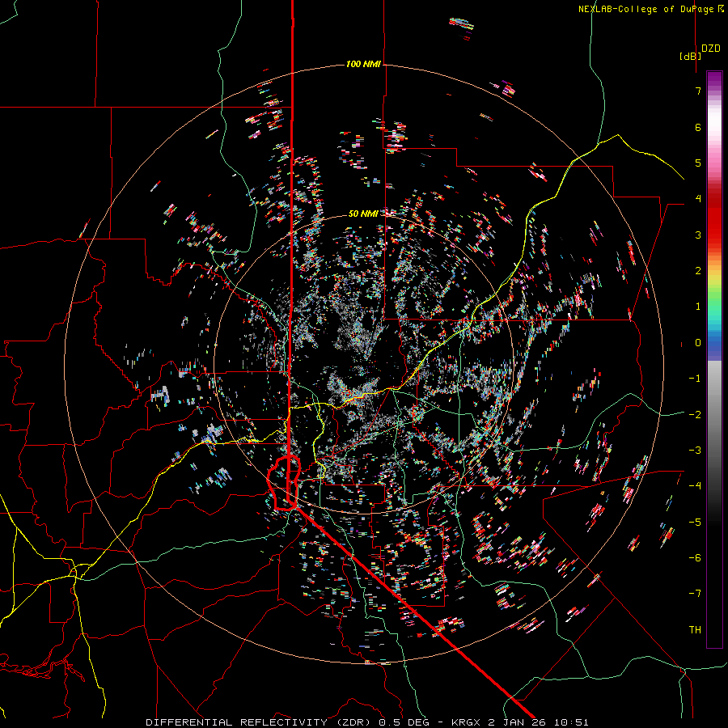Viewport: 728px width, 728px height.
Task: Click the 1 value on the color scale
Action: point(698,307)
